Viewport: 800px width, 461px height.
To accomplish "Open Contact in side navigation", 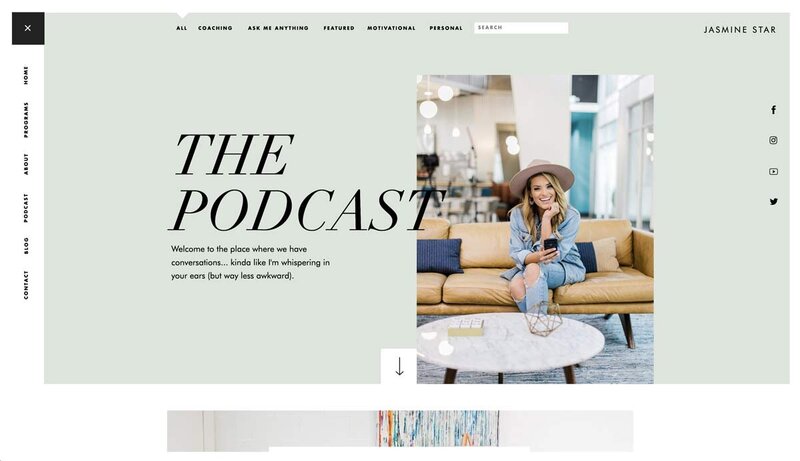I will (26, 285).
